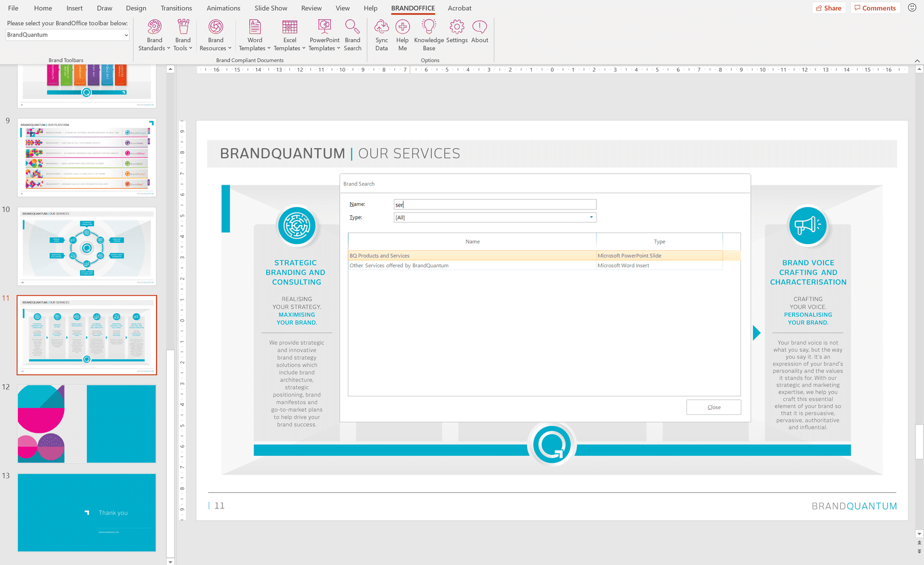The width and height of the screenshot is (924, 565).
Task: Click the Sync Data cloud icon
Action: [x=382, y=27]
